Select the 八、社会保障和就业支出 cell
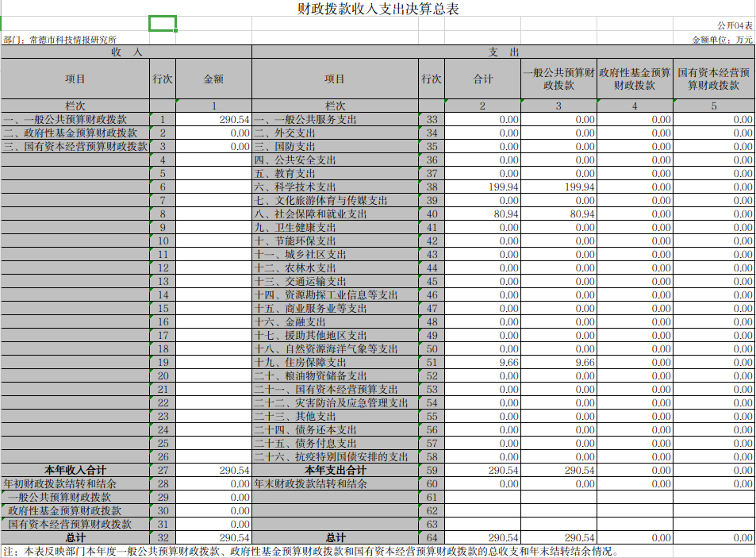 311,214
